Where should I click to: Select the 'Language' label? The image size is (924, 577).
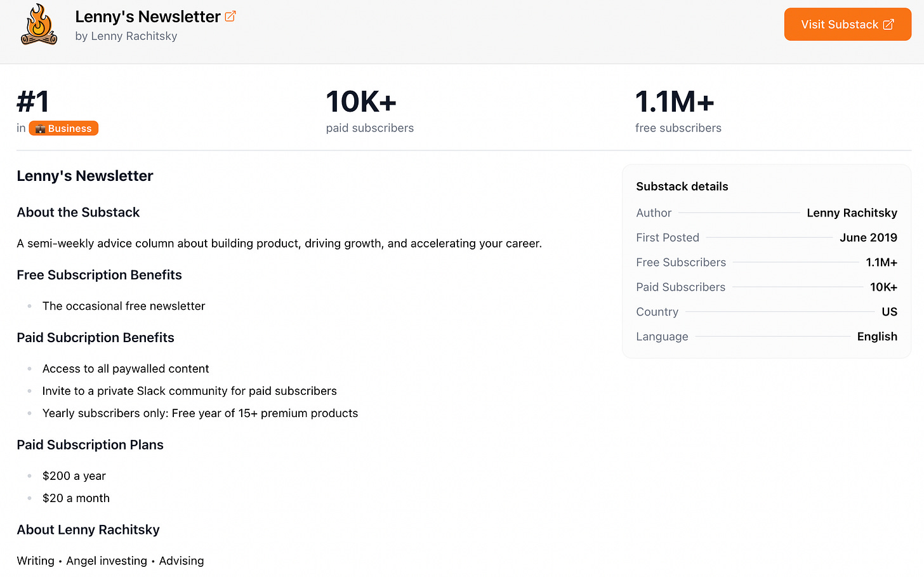point(662,336)
